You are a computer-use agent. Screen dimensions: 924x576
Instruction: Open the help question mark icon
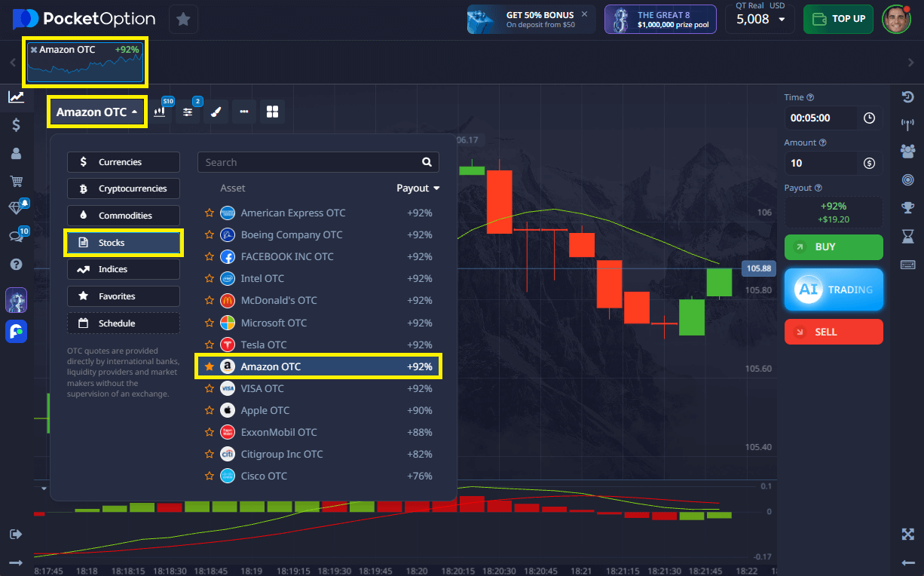pyautogui.click(x=16, y=264)
